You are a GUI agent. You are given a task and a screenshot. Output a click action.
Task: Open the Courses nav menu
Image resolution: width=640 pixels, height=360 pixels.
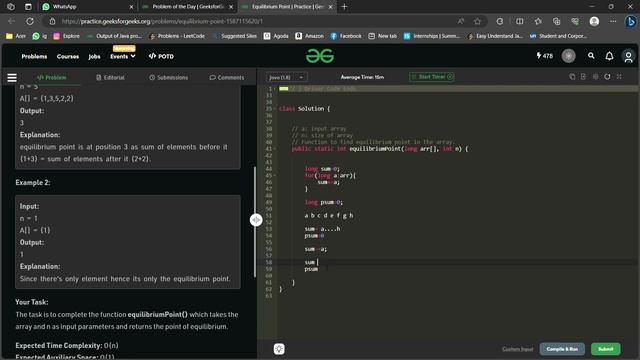(x=68, y=56)
